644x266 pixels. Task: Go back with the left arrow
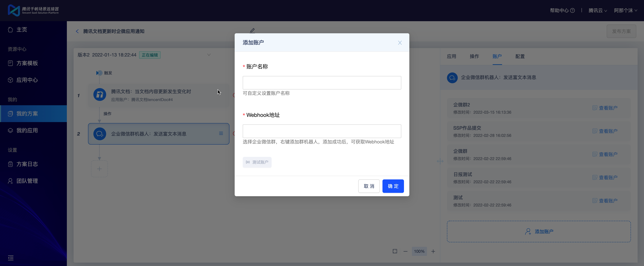pos(77,31)
